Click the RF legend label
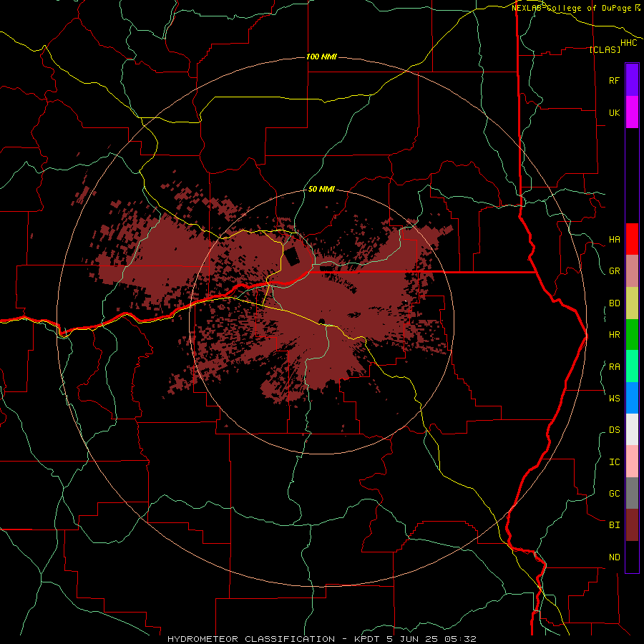 [x=614, y=80]
